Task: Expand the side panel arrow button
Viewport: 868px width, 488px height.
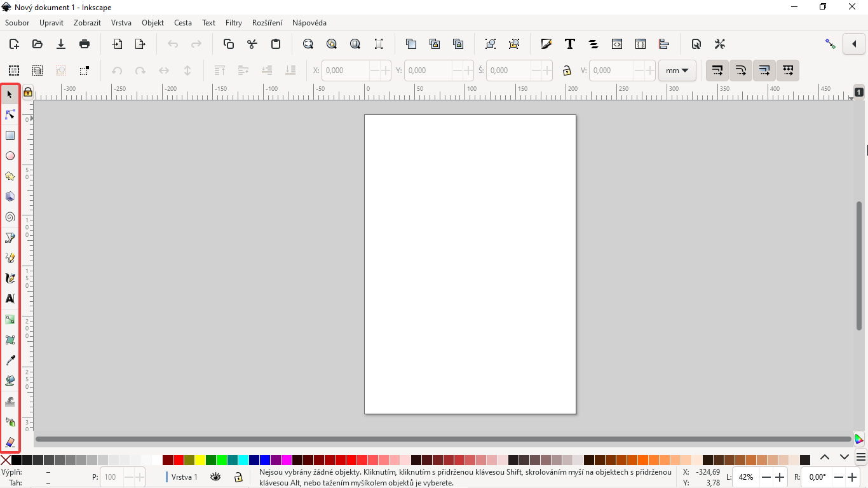Action: (854, 44)
